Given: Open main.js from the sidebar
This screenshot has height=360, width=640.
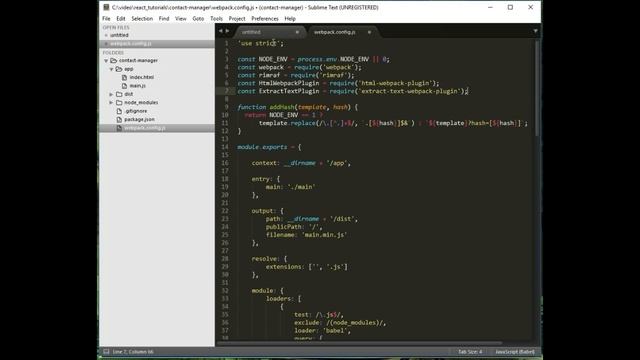Looking at the screenshot, I should 138,86.
